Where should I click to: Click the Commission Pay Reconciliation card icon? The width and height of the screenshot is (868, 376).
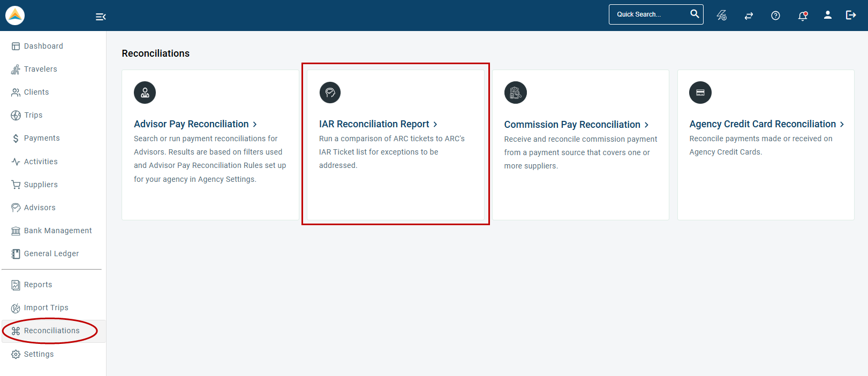[515, 93]
